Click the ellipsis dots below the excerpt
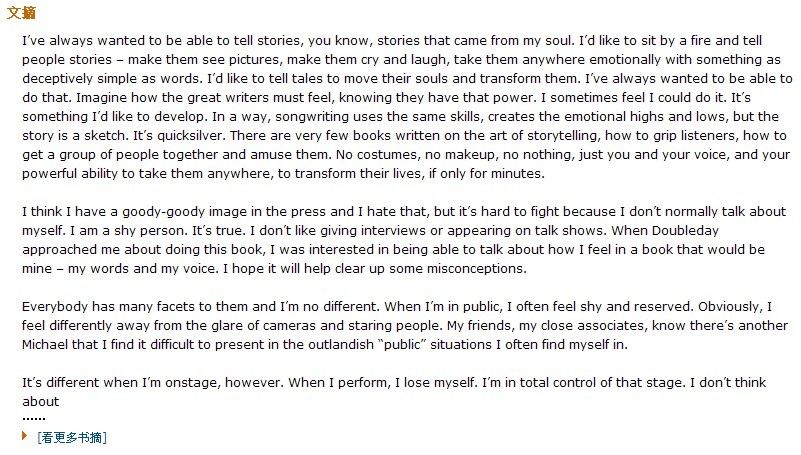Viewport: 801px width, 455px height. [34, 418]
